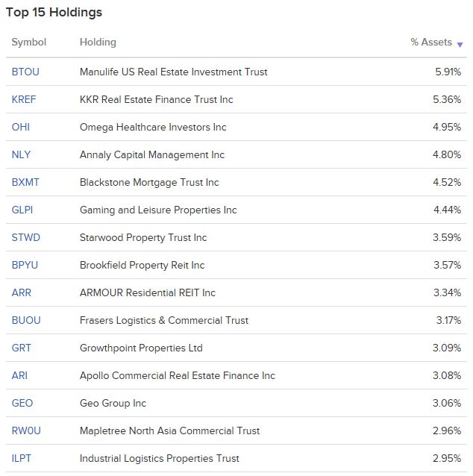This screenshot has height=476, width=473.
Task: Click the Holding column header
Action: (98, 42)
